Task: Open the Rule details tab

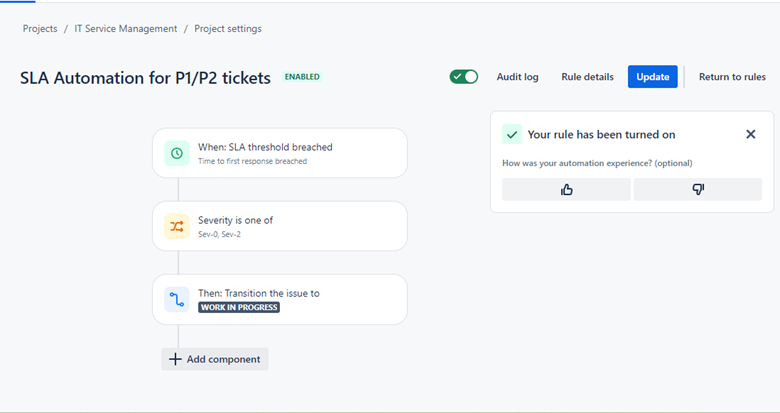Action: [x=587, y=77]
